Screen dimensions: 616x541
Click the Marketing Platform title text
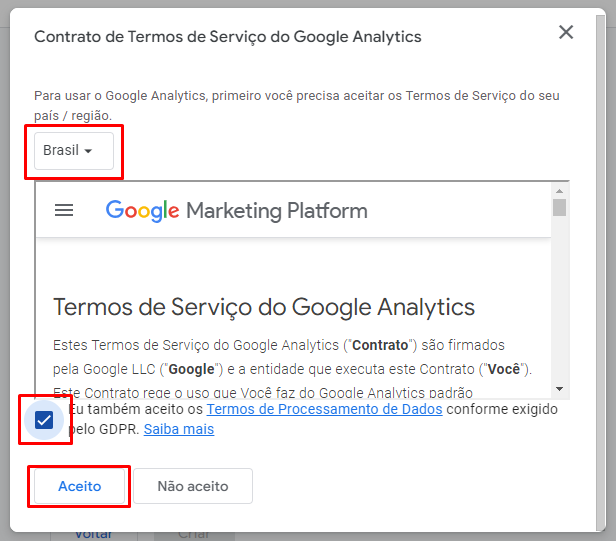[x=276, y=211]
